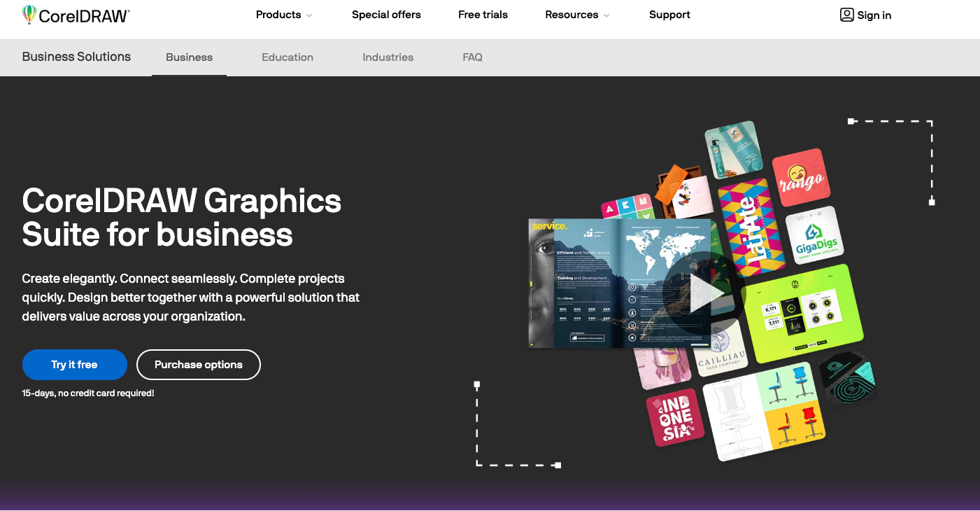The image size is (980, 511).
Task: Click the Indonesia red tile
Action: [x=675, y=417]
